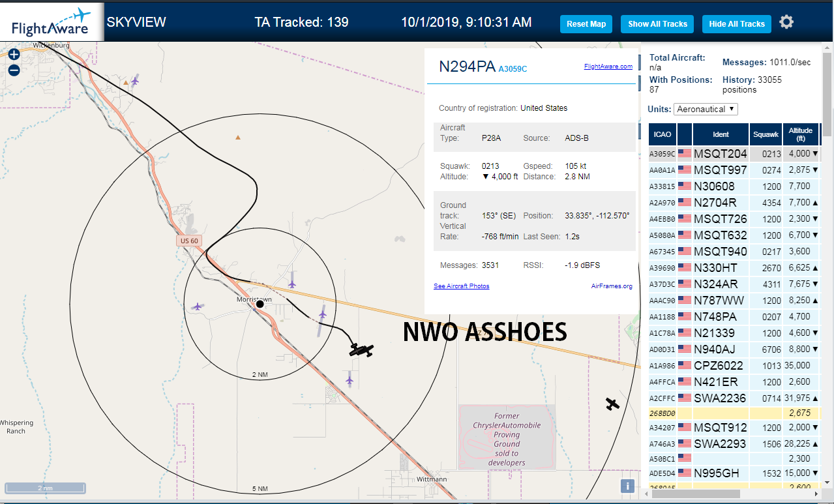Click Hide All Tracks button

737,24
